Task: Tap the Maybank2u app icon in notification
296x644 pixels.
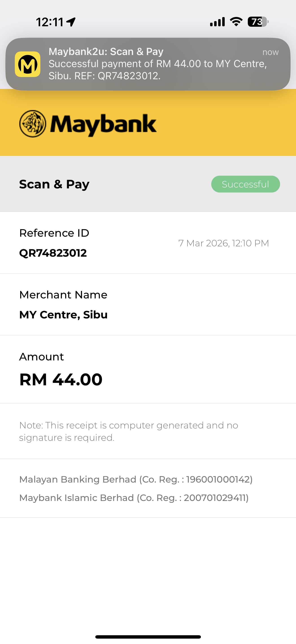Action: tap(27, 64)
